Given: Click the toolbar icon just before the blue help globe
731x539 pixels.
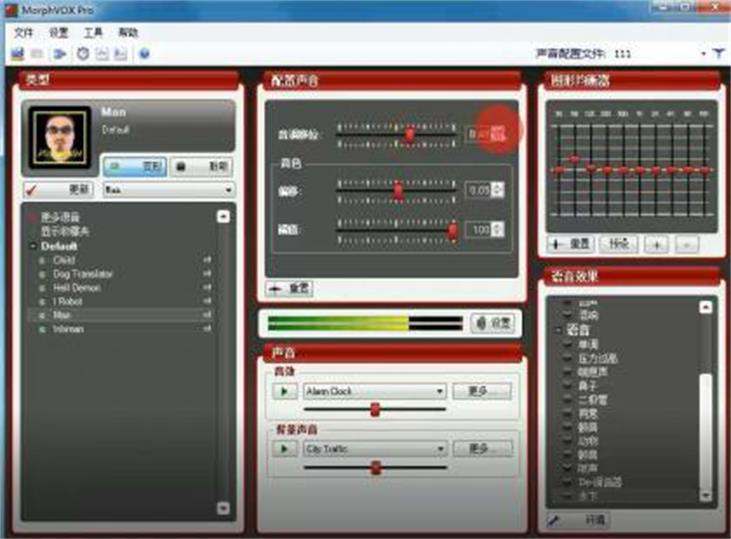Looking at the screenshot, I should pyautogui.click(x=121, y=54).
